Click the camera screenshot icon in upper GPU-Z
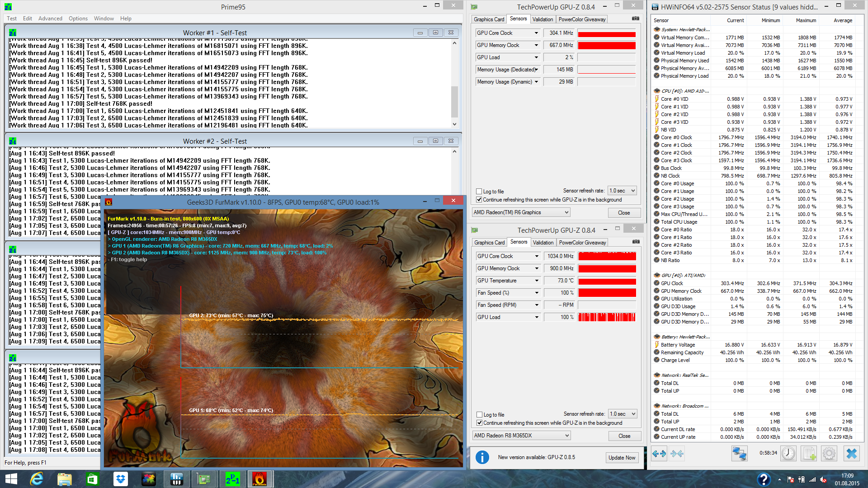868x488 pixels. click(x=635, y=19)
